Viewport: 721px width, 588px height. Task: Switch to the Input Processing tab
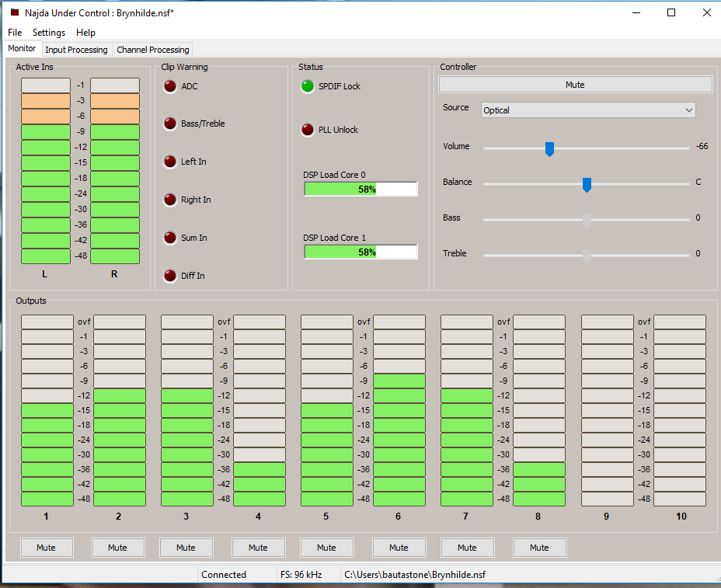(76, 50)
